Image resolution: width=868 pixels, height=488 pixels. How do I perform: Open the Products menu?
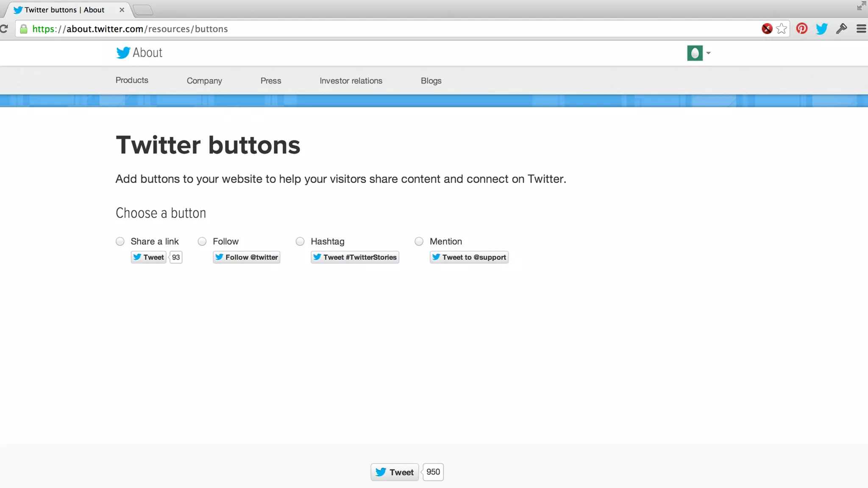pos(132,80)
